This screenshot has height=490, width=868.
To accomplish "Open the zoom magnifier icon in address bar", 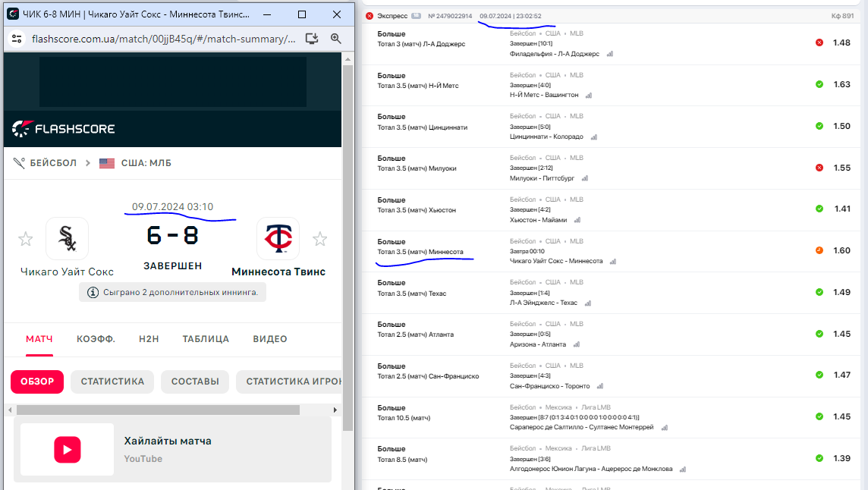I will click(x=335, y=39).
